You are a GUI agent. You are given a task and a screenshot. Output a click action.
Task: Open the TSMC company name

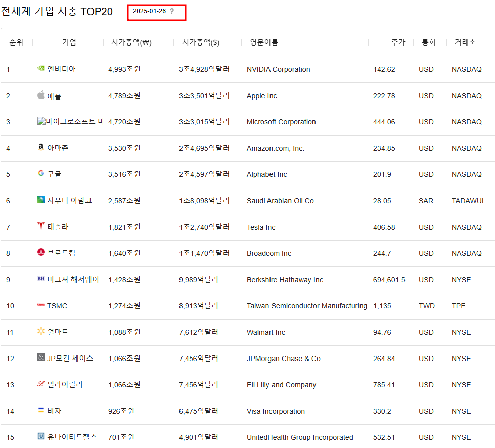pyautogui.click(x=57, y=306)
